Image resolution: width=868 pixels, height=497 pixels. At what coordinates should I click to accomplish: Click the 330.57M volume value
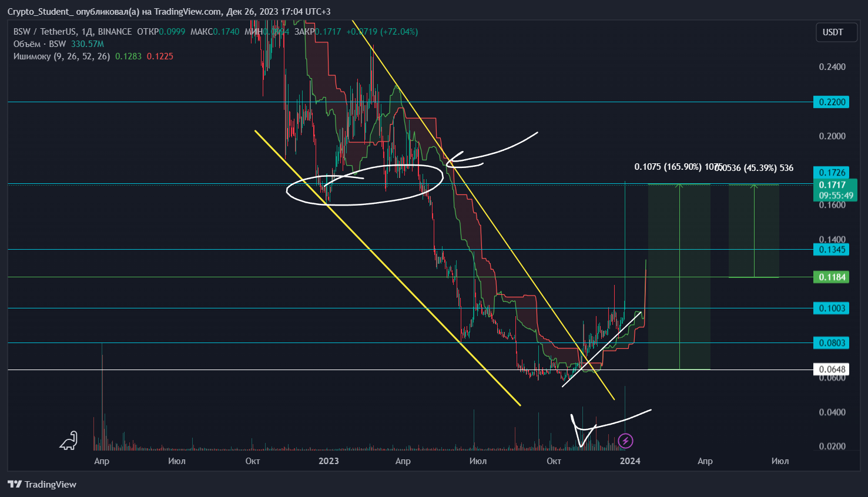(x=89, y=44)
